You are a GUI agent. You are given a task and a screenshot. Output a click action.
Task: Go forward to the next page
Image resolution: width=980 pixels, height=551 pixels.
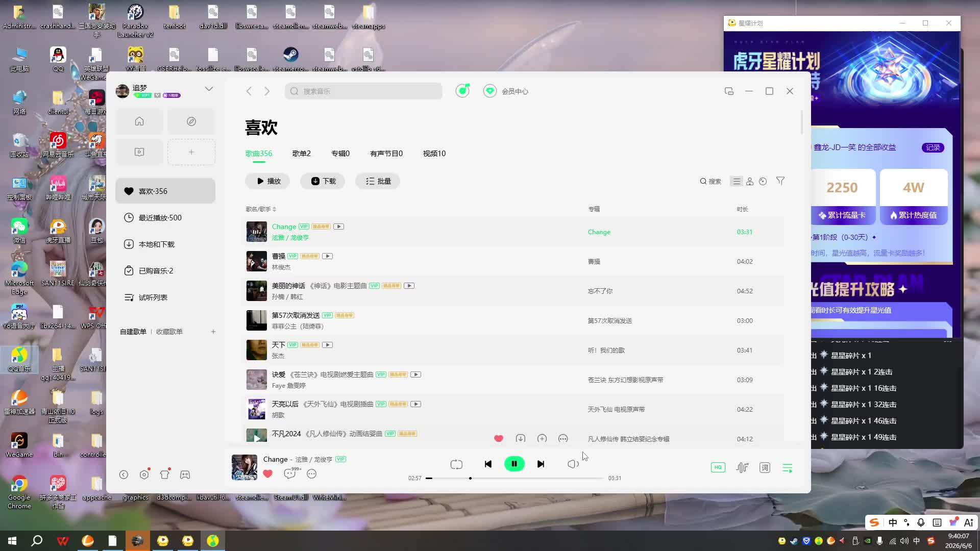pos(267,91)
